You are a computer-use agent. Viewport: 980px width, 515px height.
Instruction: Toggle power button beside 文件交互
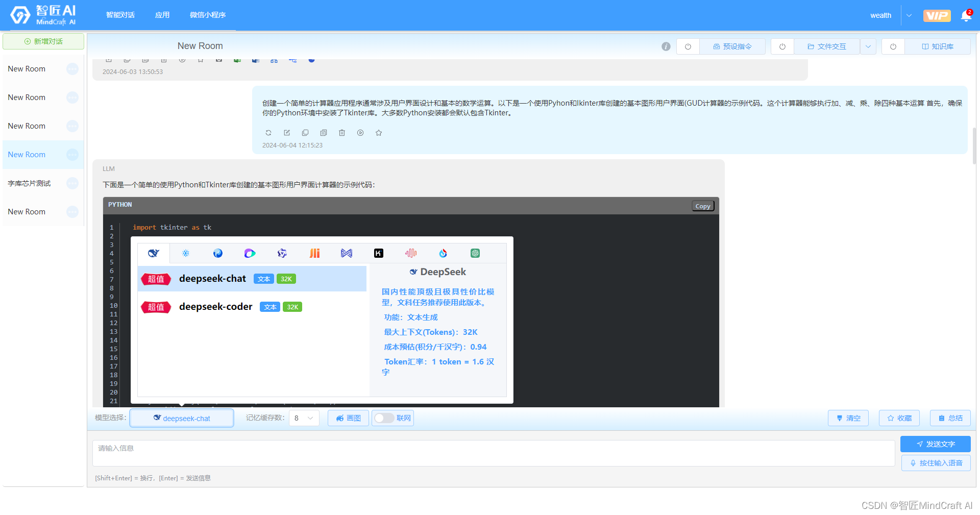pos(782,46)
